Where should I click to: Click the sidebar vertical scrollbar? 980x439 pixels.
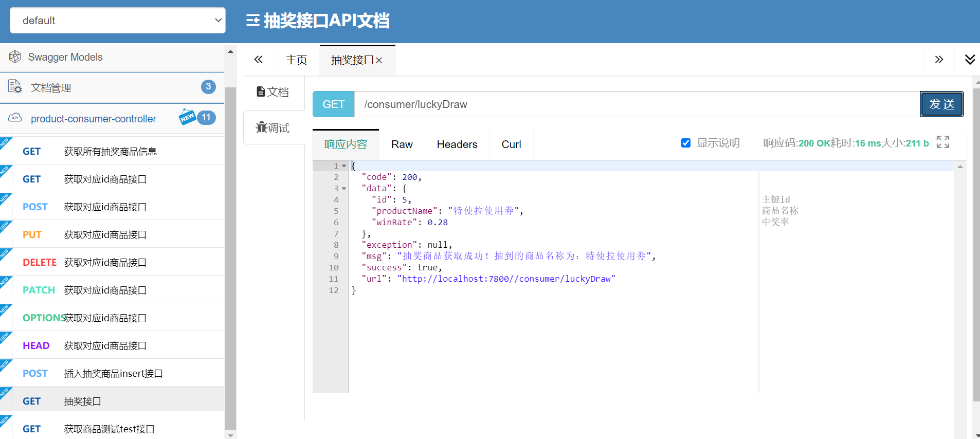click(230, 257)
